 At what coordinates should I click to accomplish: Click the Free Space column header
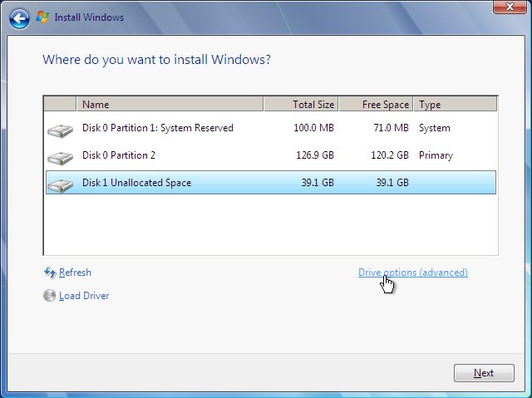pos(376,105)
